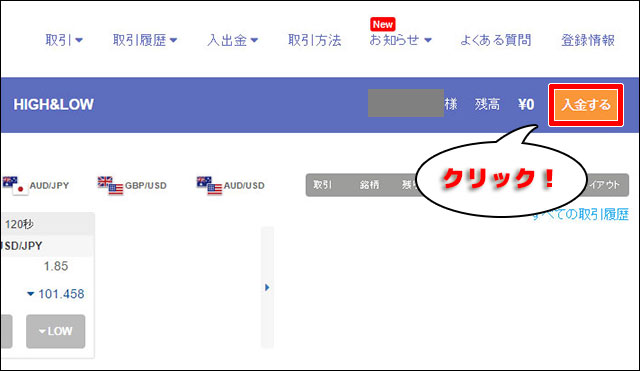Image resolution: width=640 pixels, height=371 pixels.
Task: Open the 取引方法 page
Action: (x=314, y=40)
